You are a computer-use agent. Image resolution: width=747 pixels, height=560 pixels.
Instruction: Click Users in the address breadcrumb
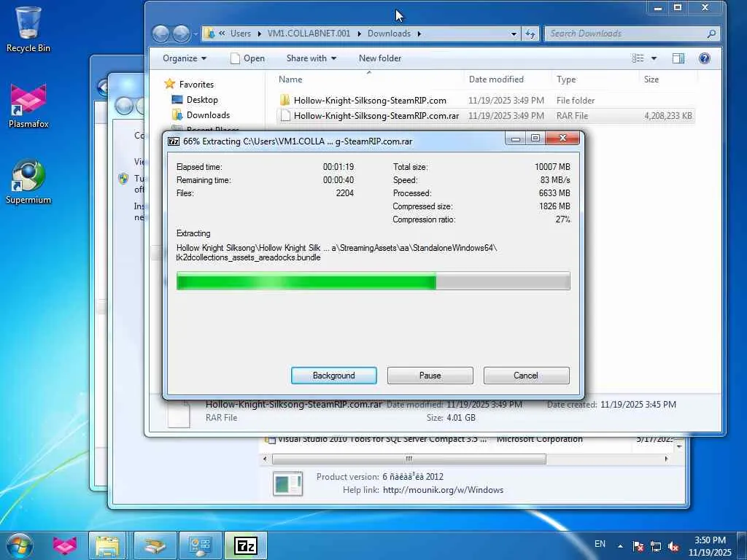pyautogui.click(x=241, y=34)
